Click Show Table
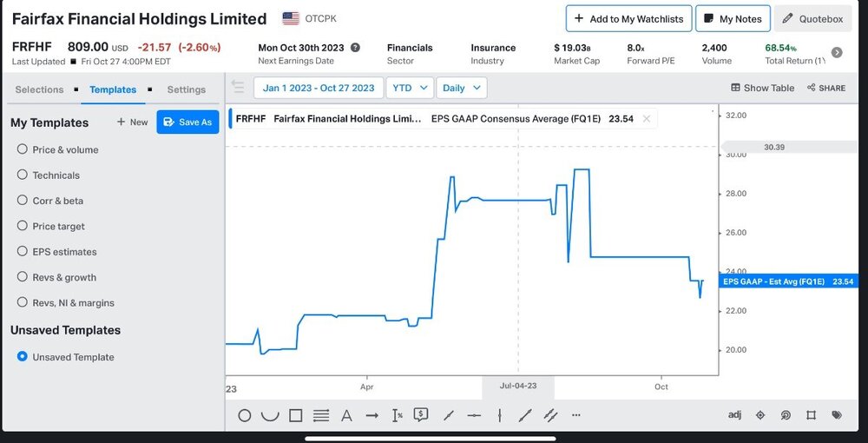This screenshot has height=443, width=868. coord(763,88)
